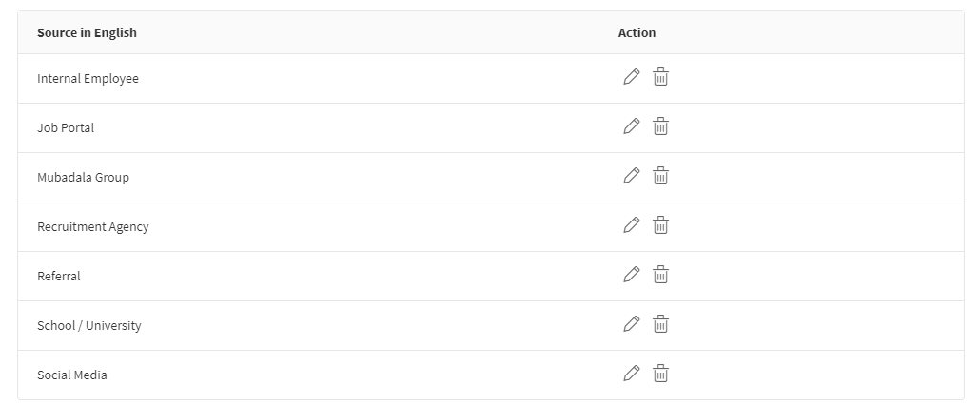Edit the Mubadala Group source
Screen dimensions: 980x404
[631, 176]
